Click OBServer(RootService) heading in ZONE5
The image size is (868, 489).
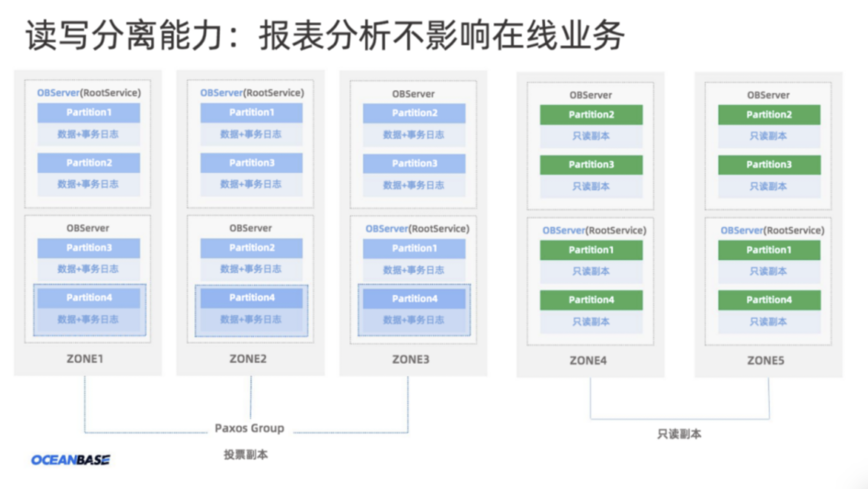(772, 230)
